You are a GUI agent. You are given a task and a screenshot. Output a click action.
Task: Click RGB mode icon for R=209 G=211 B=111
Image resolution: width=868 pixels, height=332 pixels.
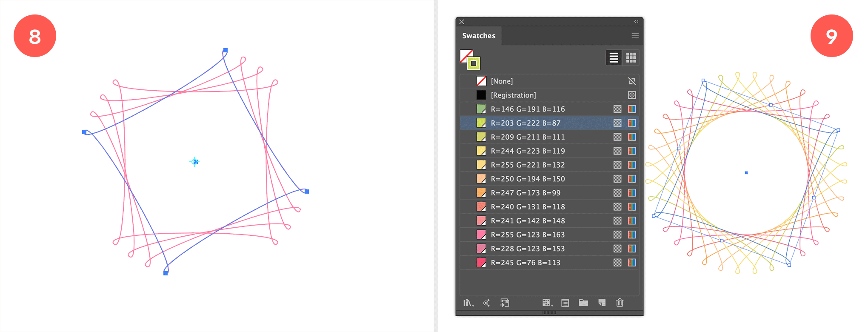click(x=632, y=137)
